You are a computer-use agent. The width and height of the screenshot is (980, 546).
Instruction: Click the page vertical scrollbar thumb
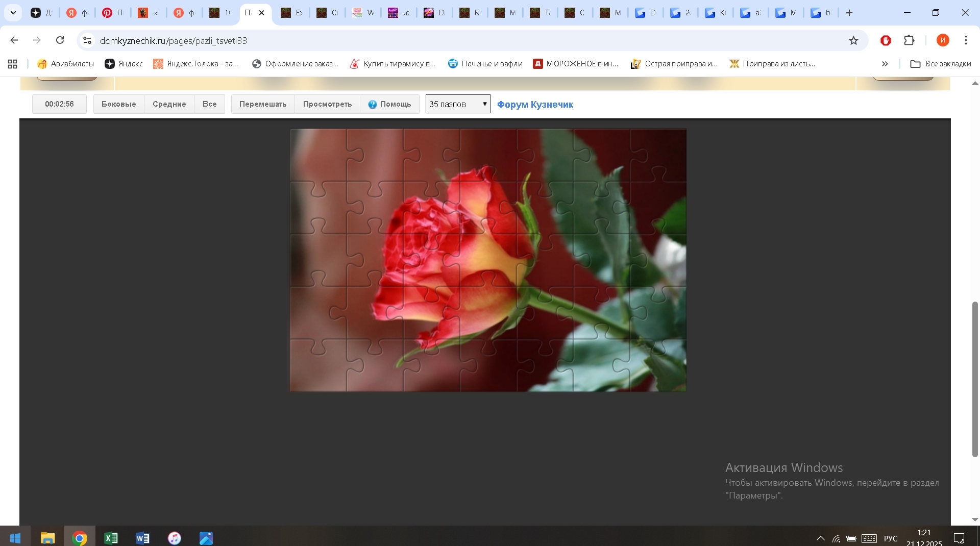[x=974, y=379]
